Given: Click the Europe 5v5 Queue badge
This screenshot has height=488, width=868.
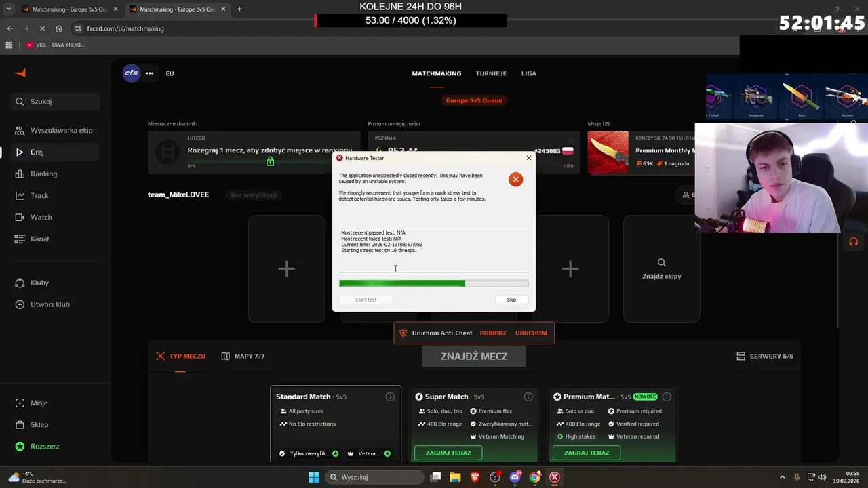Looking at the screenshot, I should (474, 100).
